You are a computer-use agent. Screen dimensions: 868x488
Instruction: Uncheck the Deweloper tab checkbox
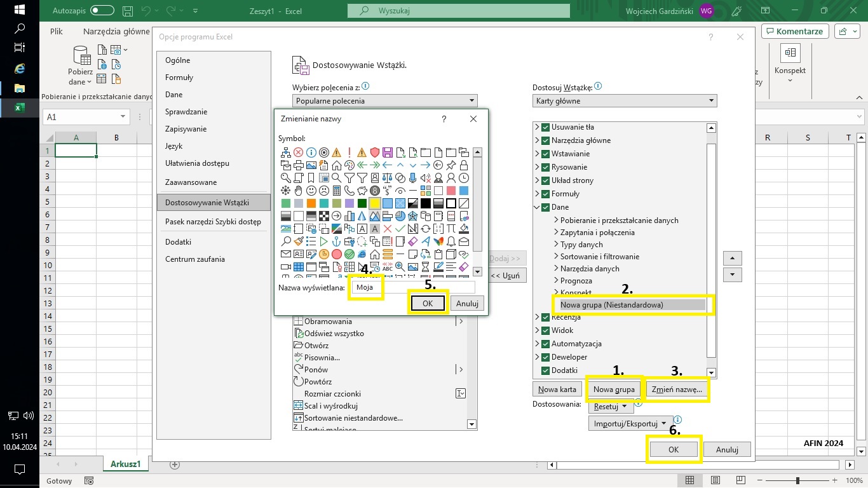pos(545,357)
